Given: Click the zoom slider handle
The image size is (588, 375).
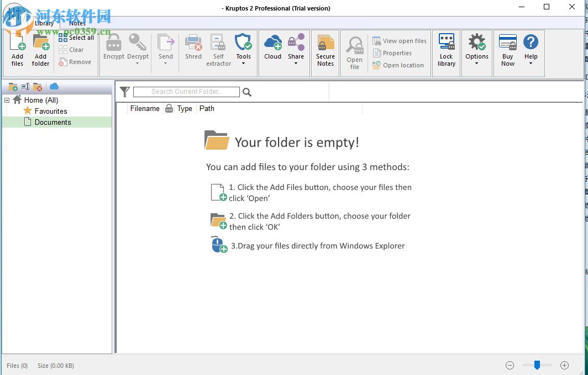Looking at the screenshot, I should (x=537, y=365).
